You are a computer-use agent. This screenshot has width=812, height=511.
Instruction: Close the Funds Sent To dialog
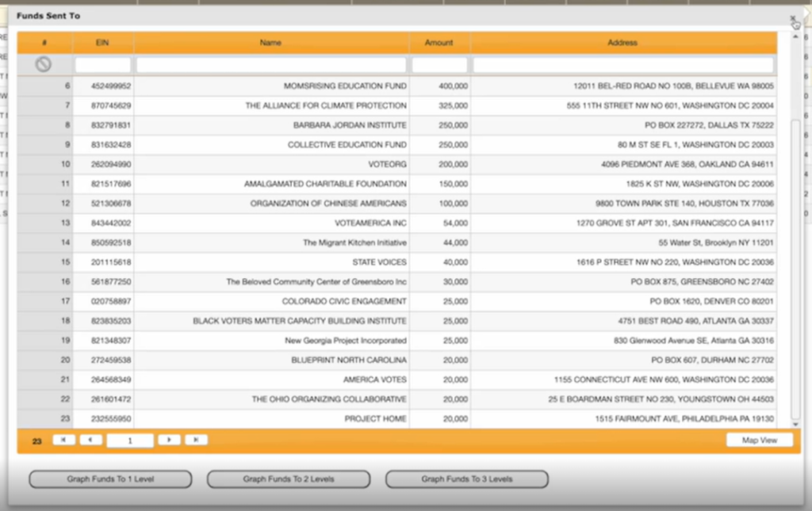[793, 18]
